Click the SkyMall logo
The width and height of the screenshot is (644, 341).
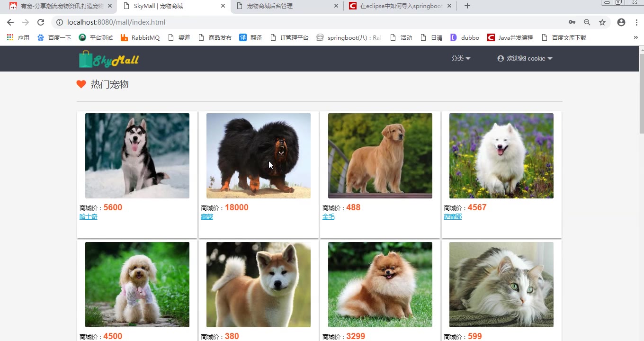(x=109, y=59)
